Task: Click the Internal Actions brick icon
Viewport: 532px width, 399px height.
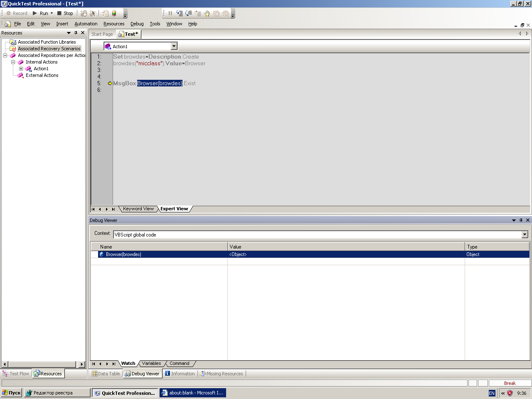Action: point(21,62)
